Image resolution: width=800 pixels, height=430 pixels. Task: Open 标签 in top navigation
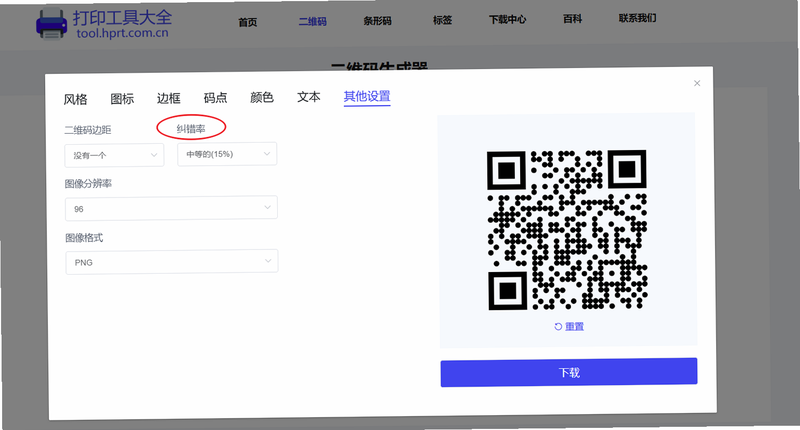[442, 20]
